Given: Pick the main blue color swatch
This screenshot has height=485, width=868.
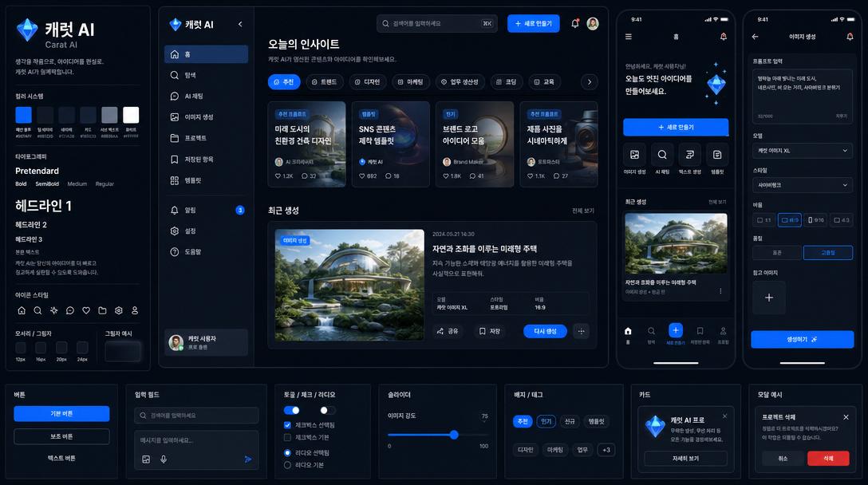Looking at the screenshot, I should 23,115.
